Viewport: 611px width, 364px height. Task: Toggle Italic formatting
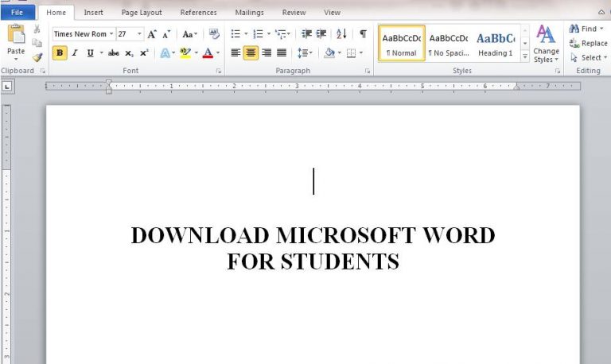[x=75, y=53]
